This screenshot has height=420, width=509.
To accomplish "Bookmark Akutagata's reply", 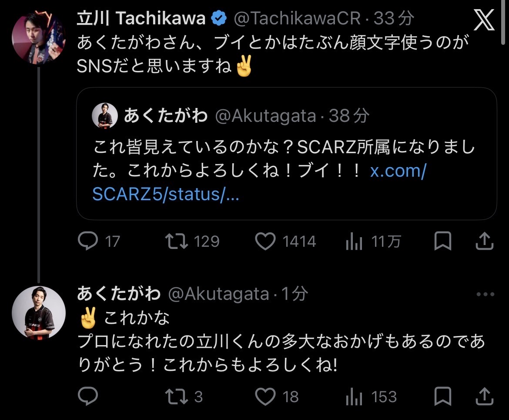I will 443,396.
